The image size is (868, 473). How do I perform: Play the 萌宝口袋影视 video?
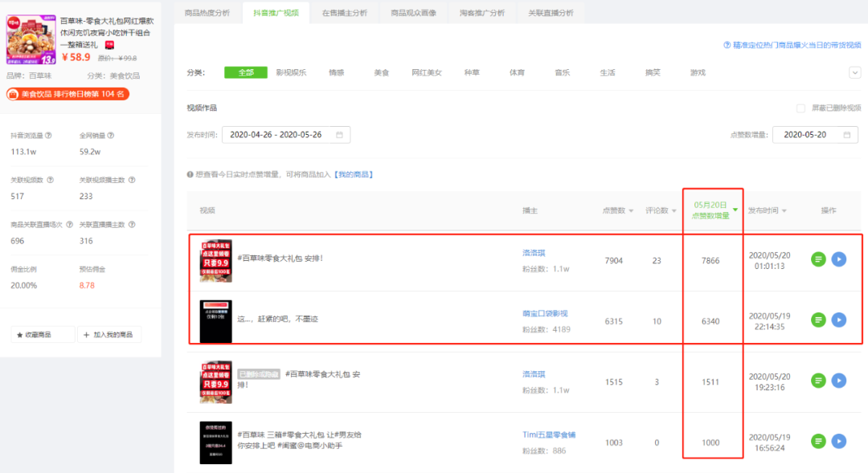click(838, 320)
